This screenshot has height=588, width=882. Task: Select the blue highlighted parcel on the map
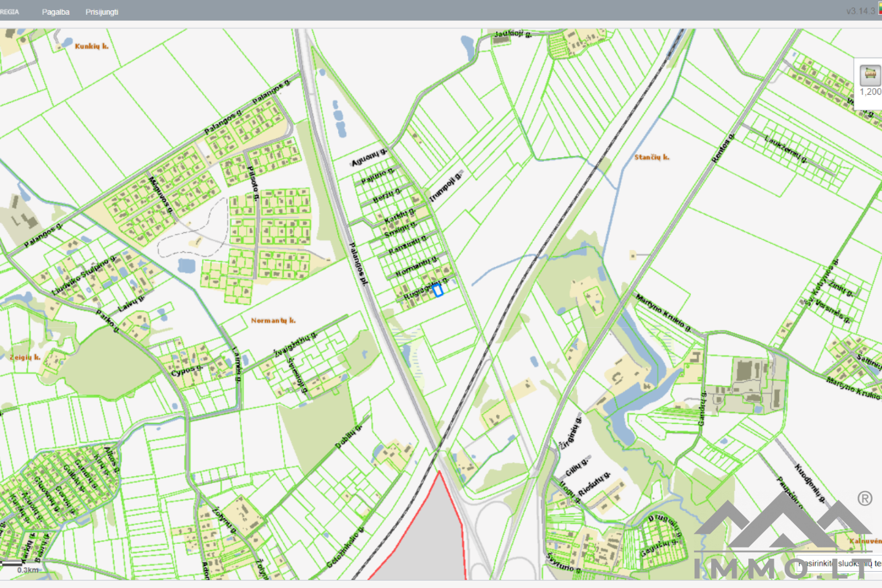tap(437, 290)
